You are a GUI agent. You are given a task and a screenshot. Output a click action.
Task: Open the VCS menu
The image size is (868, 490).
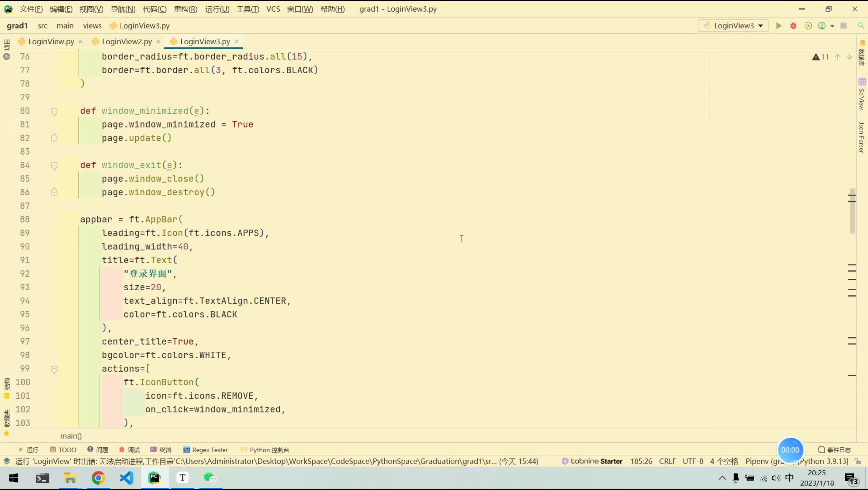click(x=273, y=9)
